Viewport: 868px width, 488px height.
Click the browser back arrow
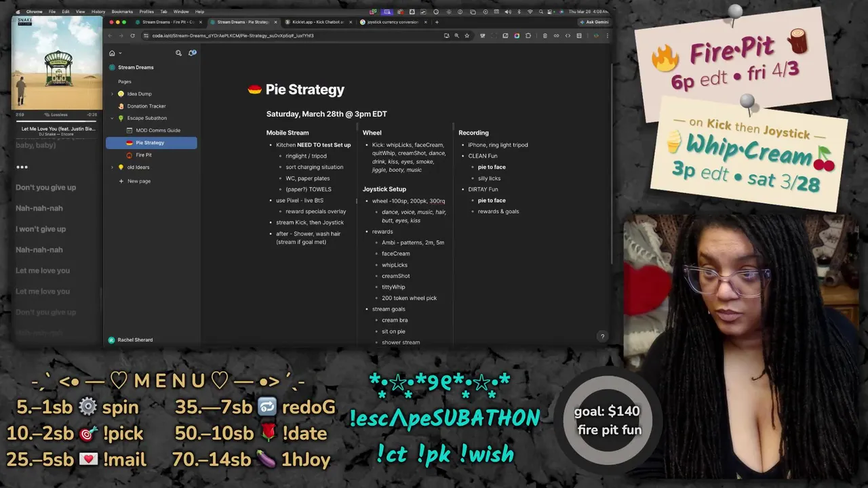(111, 35)
